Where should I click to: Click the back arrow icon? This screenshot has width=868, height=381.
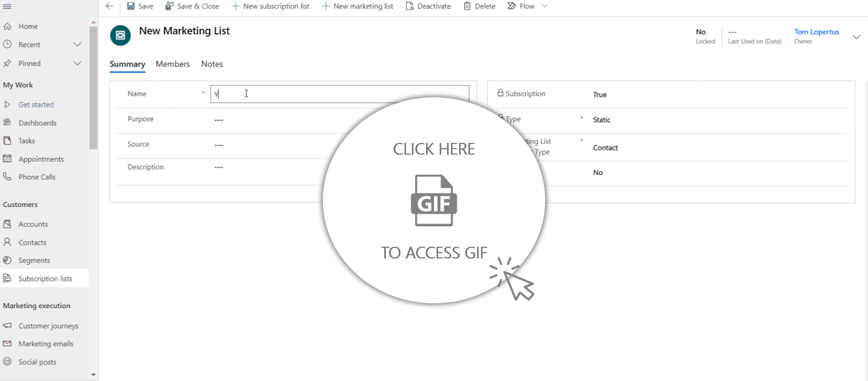pos(109,6)
